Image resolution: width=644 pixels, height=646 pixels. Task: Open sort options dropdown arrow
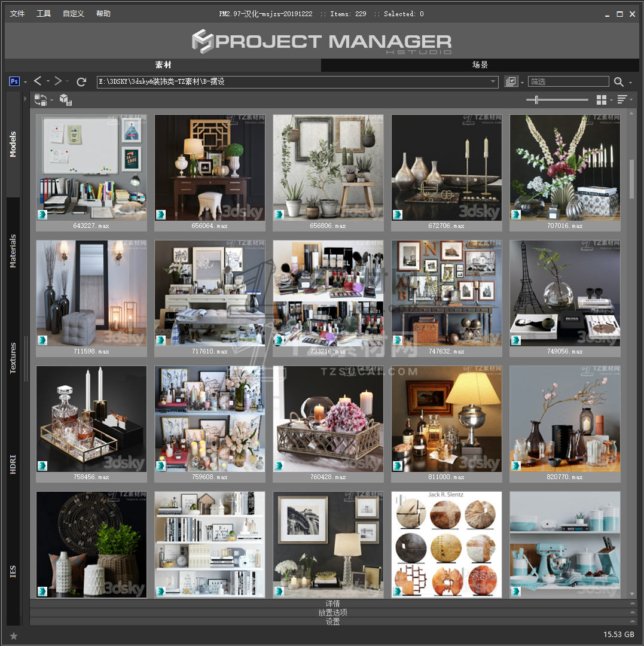pos(631,99)
